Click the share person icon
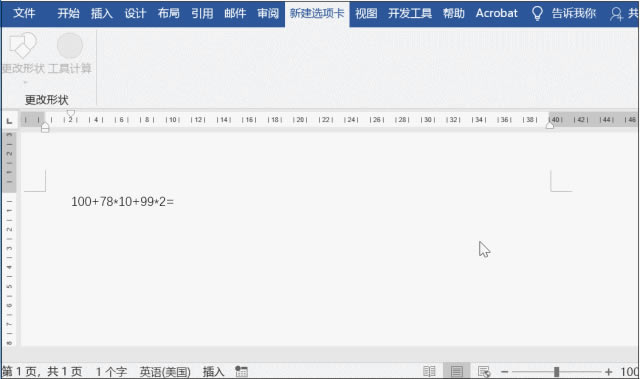 [616, 14]
